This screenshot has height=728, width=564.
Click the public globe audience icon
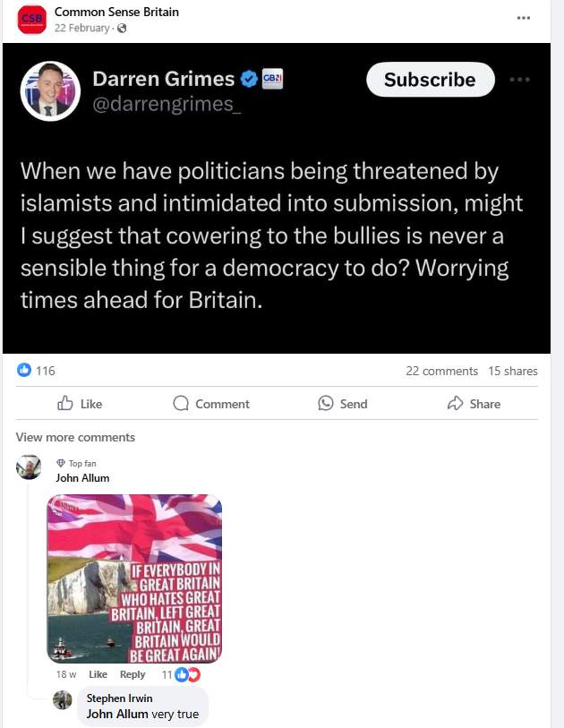[x=122, y=29]
